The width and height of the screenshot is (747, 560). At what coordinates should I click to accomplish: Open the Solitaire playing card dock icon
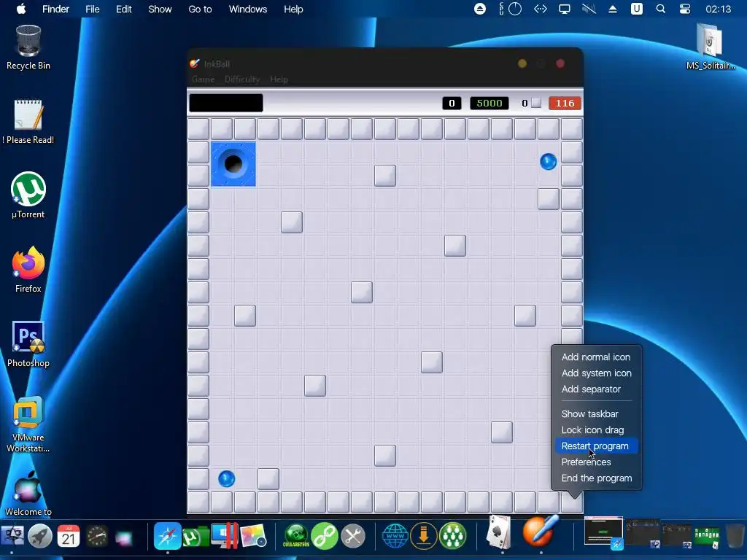(x=499, y=532)
